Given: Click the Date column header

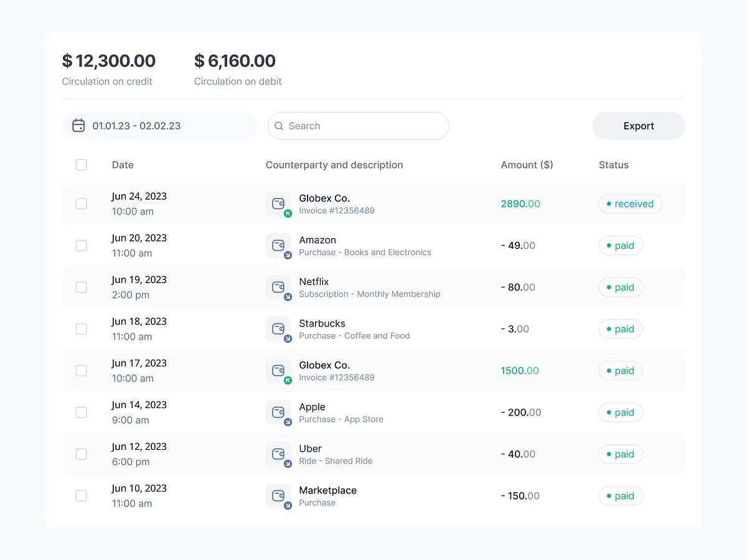Looking at the screenshot, I should [x=123, y=165].
